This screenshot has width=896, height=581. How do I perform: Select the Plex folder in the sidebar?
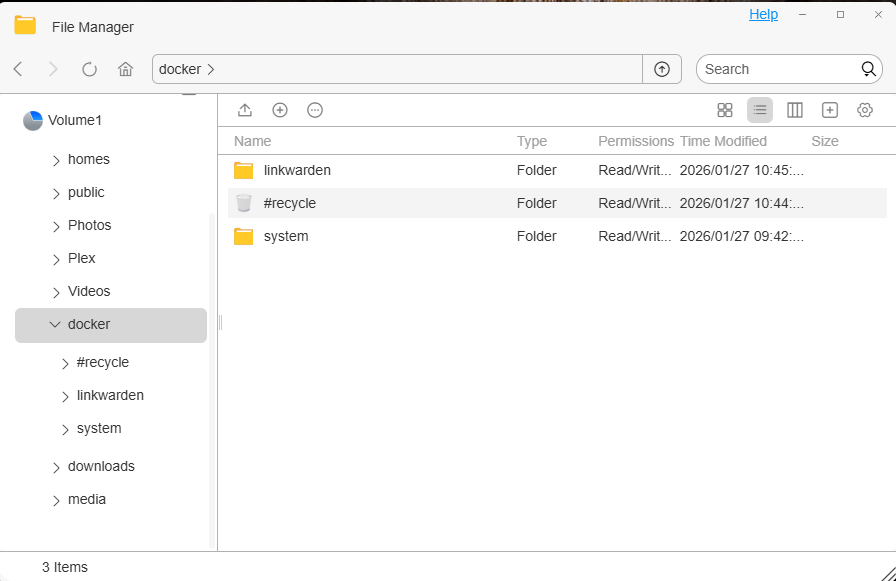tap(82, 258)
